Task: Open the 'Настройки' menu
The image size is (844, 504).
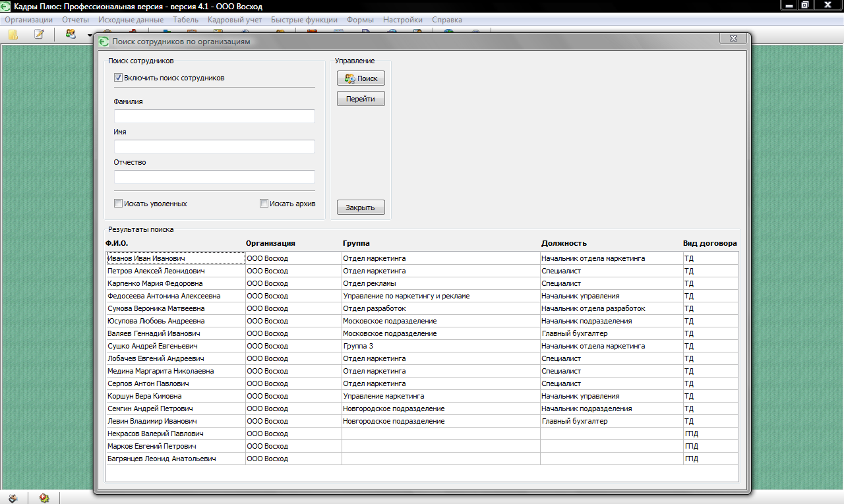Action: tap(402, 20)
